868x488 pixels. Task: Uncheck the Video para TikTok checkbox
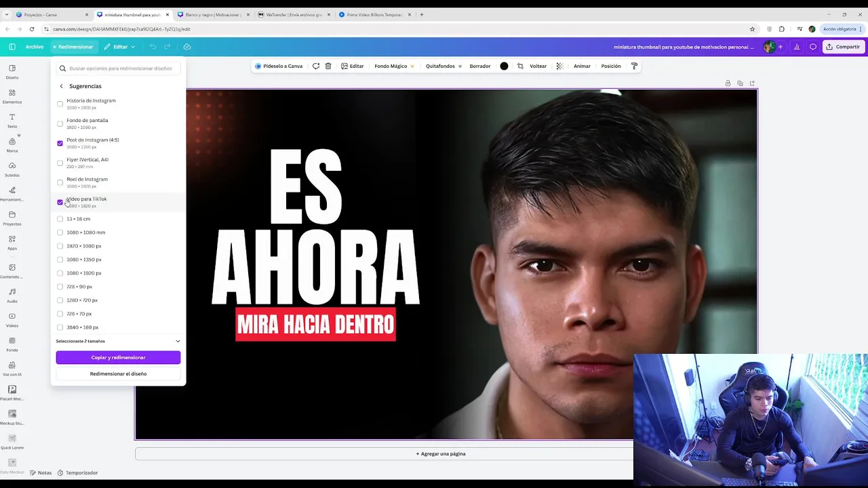pos(60,202)
